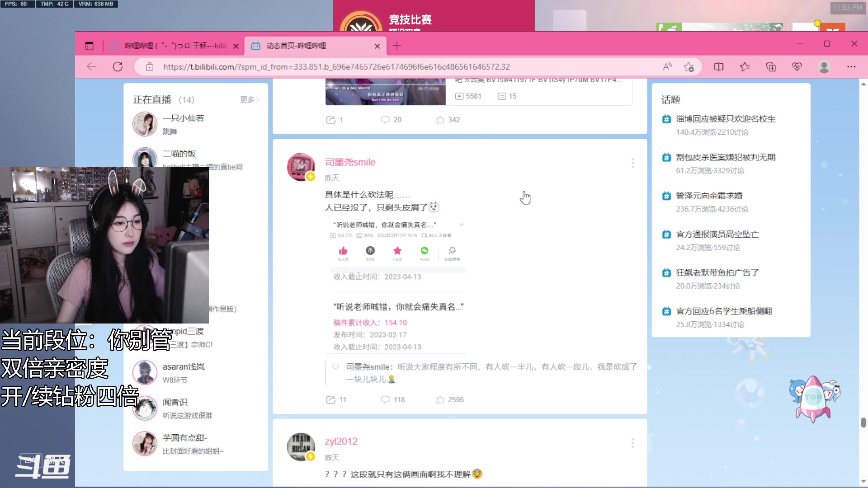
Task: Open 一只小仙若 live stream
Action: (184, 118)
